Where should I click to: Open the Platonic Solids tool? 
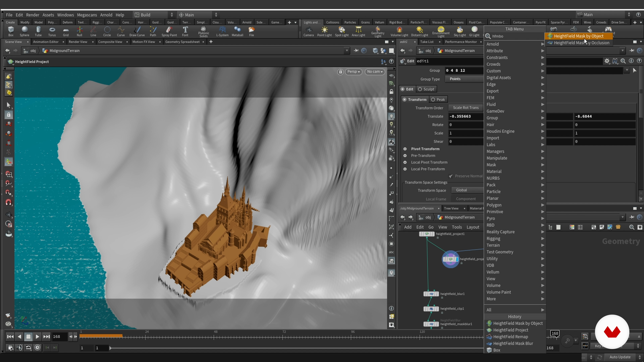pyautogui.click(x=203, y=32)
